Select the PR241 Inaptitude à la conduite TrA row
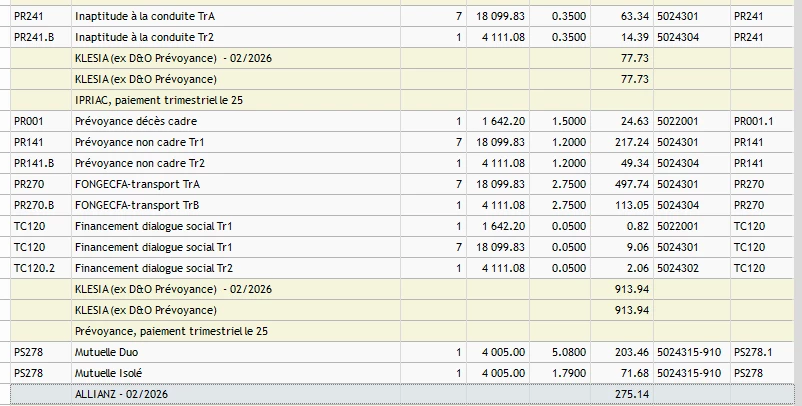This screenshot has width=802, height=406. (402, 16)
